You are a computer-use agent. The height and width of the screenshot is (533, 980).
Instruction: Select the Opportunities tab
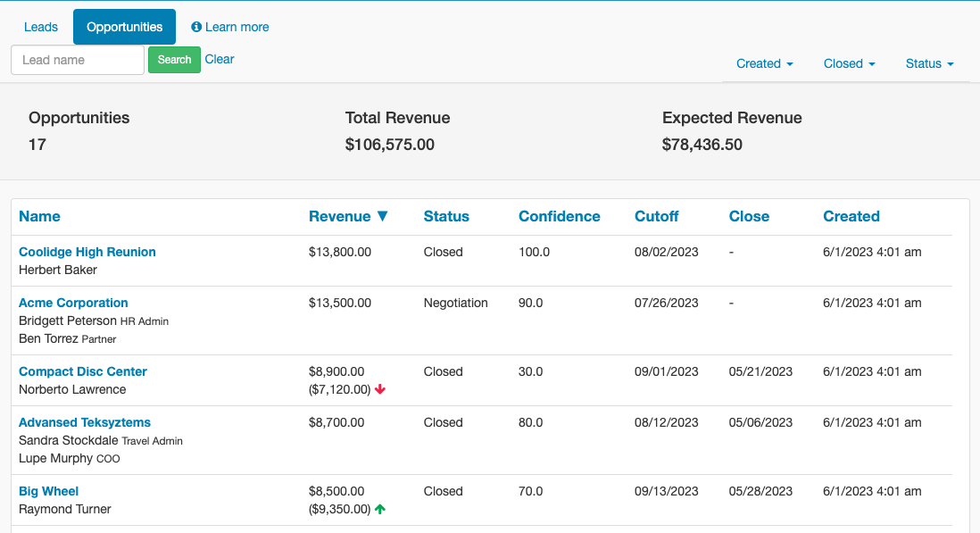[124, 27]
